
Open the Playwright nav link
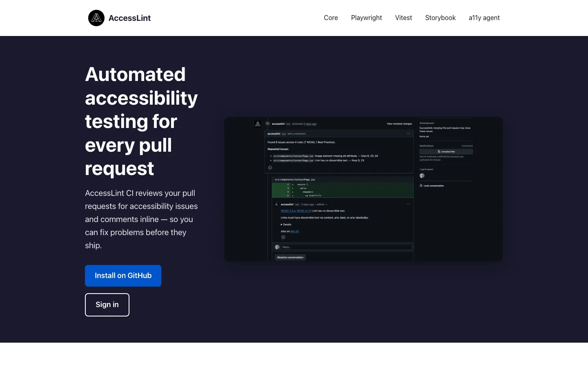point(366,18)
